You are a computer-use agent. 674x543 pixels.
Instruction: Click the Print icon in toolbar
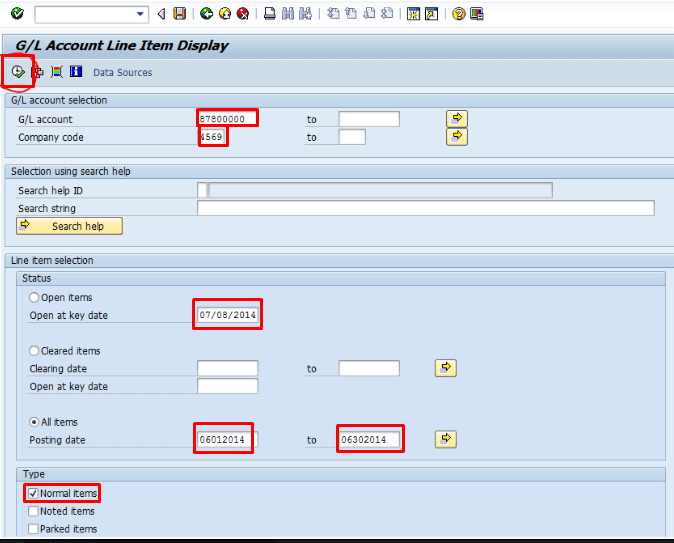point(270,14)
